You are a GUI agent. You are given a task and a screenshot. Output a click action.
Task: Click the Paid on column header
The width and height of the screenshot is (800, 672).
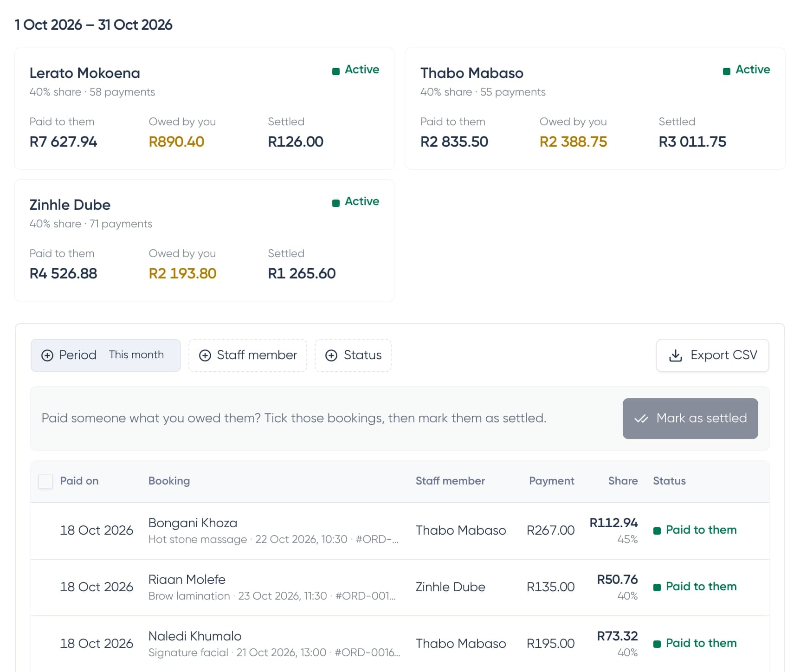[79, 481]
